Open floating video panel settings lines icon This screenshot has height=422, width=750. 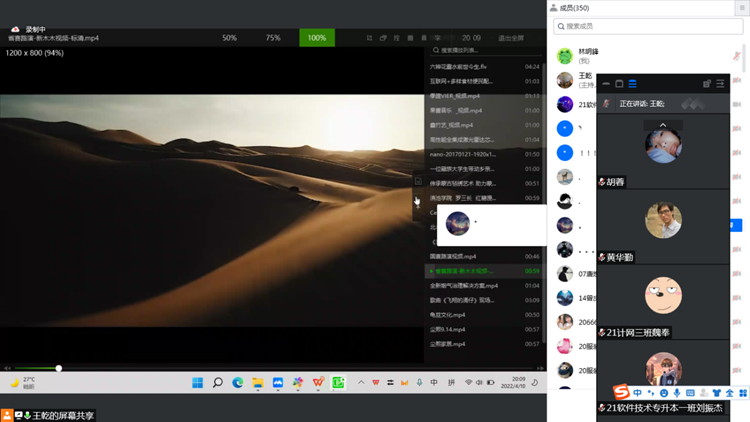tap(720, 84)
